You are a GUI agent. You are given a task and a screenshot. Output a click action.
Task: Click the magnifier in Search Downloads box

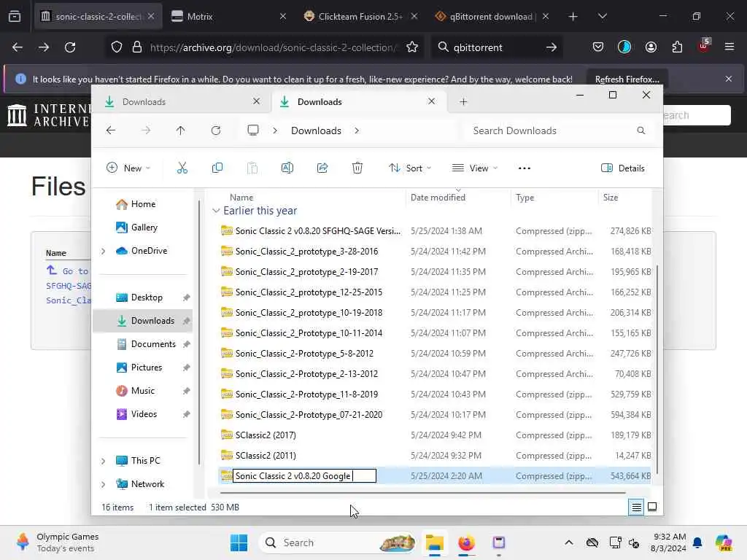[x=640, y=131]
